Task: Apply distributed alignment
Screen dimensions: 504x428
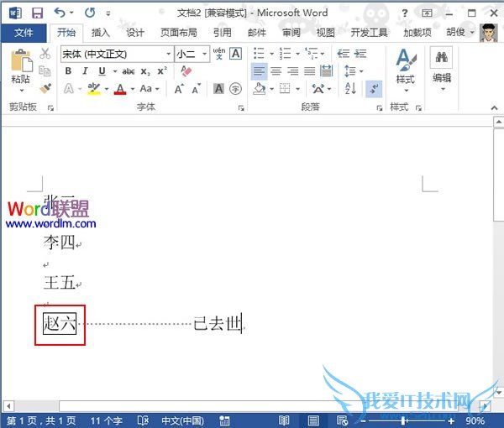Action: tap(326, 71)
